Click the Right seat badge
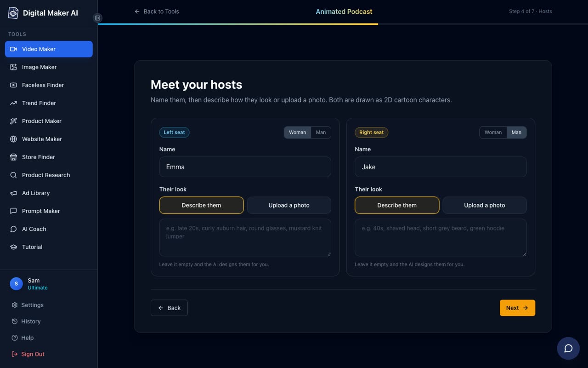588x368 pixels. [371, 132]
